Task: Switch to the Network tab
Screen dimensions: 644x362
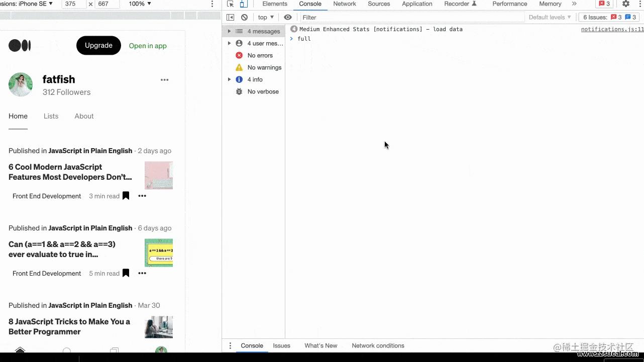Action: pyautogui.click(x=345, y=4)
